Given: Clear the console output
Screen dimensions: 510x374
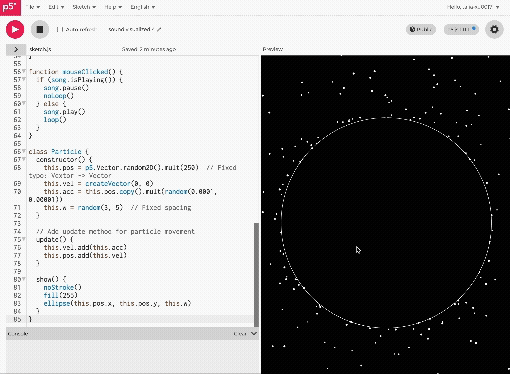Looking at the screenshot, I should 240,333.
